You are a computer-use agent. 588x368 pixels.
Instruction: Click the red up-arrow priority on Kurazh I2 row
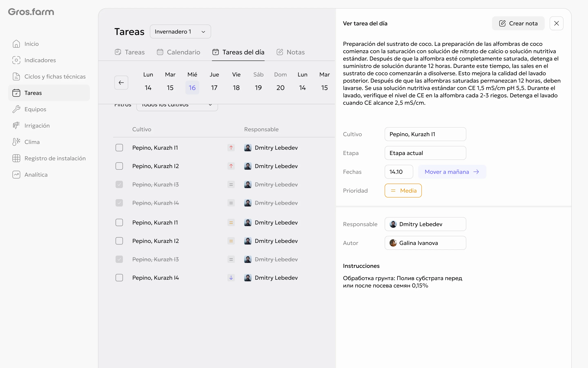[x=231, y=166]
